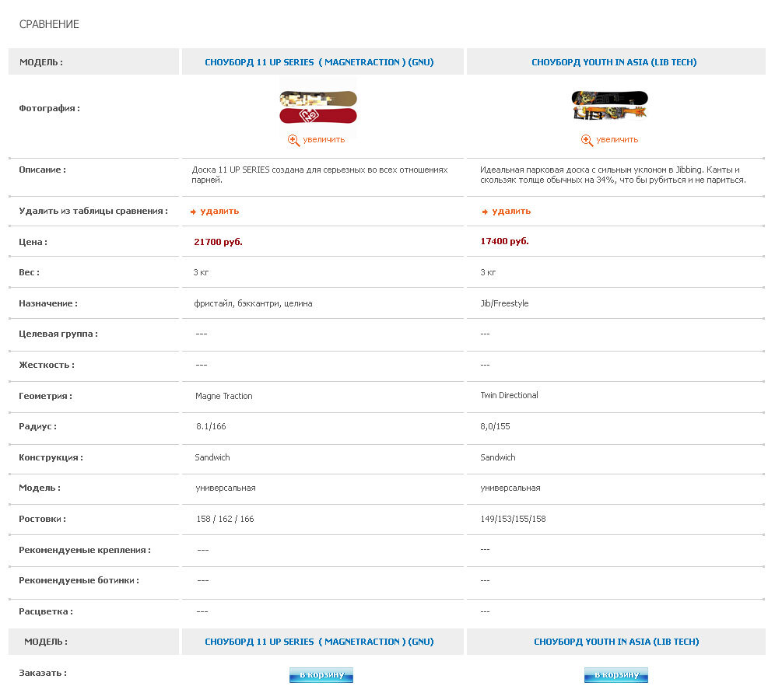The width and height of the screenshot is (775, 700).
Task: Click the увеличить link under the GNU board
Action: 324,140
